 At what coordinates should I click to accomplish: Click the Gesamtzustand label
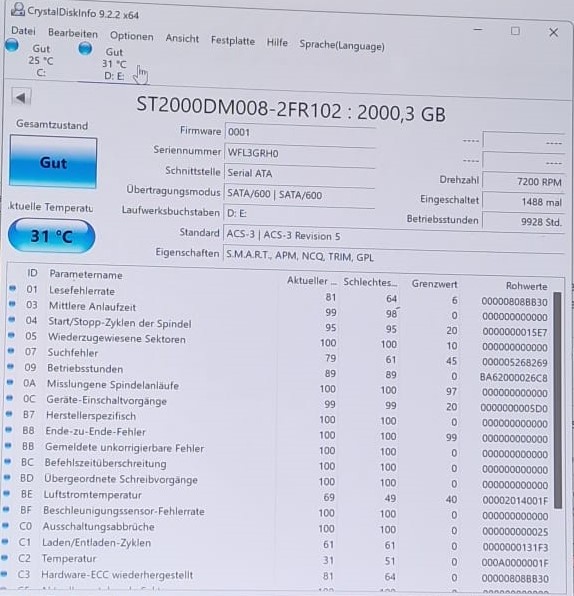pos(52,125)
